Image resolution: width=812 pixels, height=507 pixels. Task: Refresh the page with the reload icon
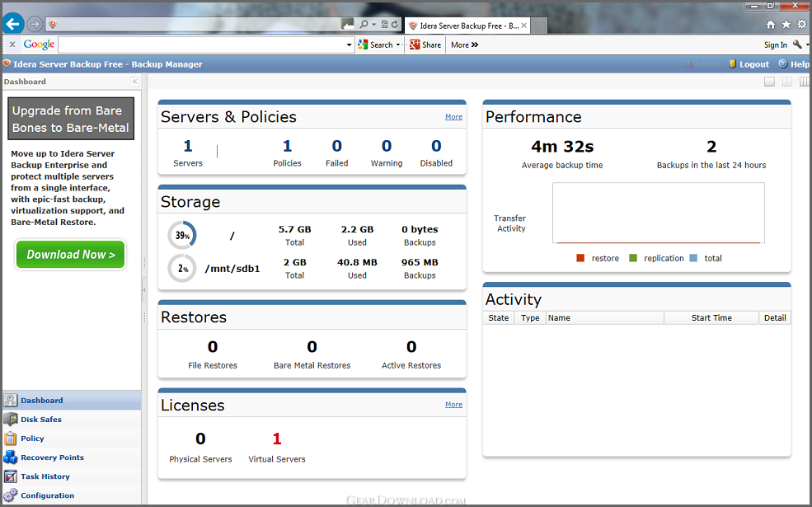[395, 25]
